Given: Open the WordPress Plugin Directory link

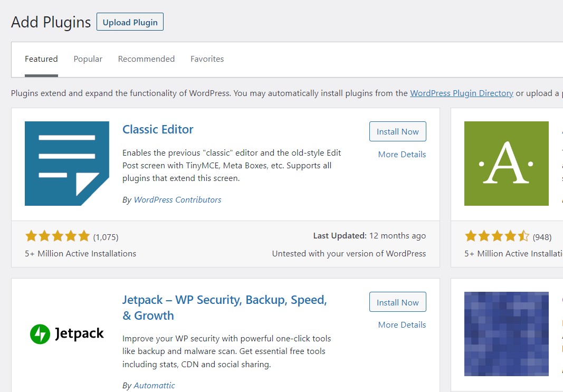Looking at the screenshot, I should [x=461, y=93].
